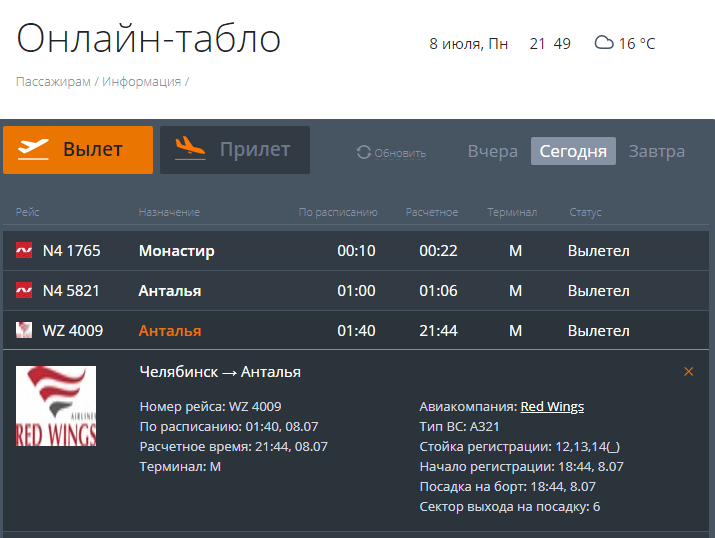715x538 pixels.
Task: Click scheduled time 01:40 in WZ 4009 row
Action: point(356,331)
